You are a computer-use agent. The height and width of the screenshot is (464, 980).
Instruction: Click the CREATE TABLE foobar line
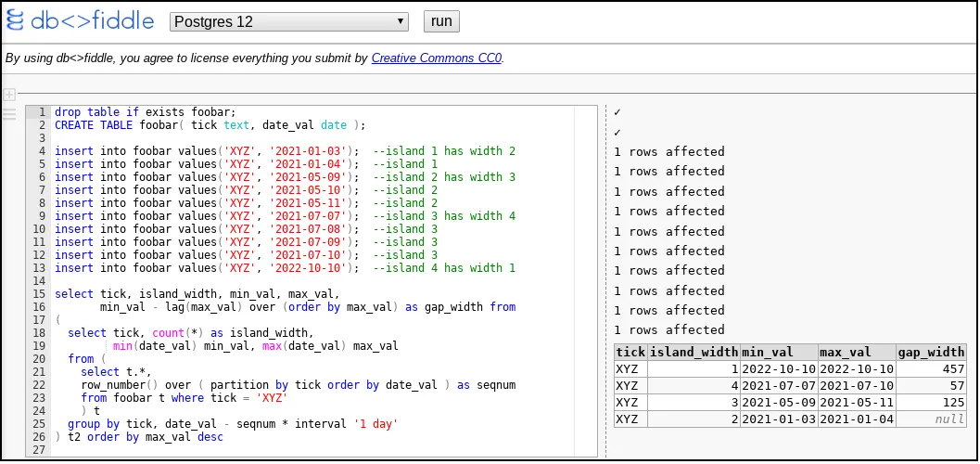[210, 125]
